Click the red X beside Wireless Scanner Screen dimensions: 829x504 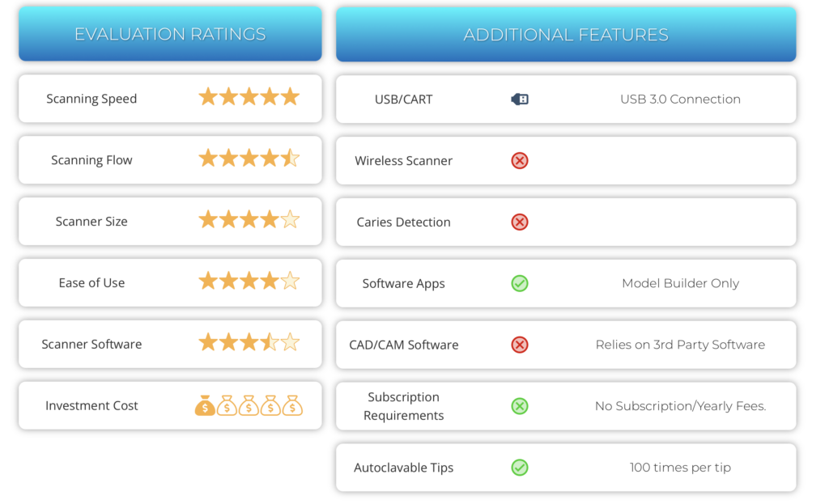(520, 161)
